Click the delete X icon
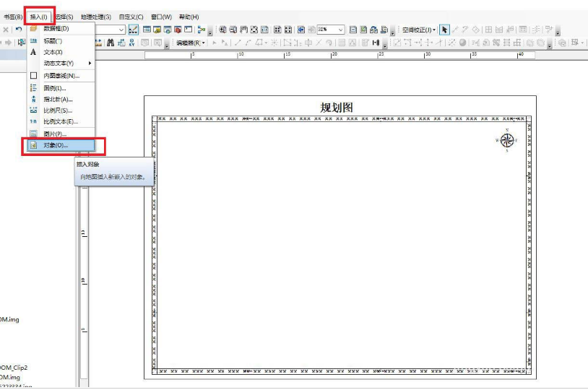The image size is (588, 390). coord(6,29)
